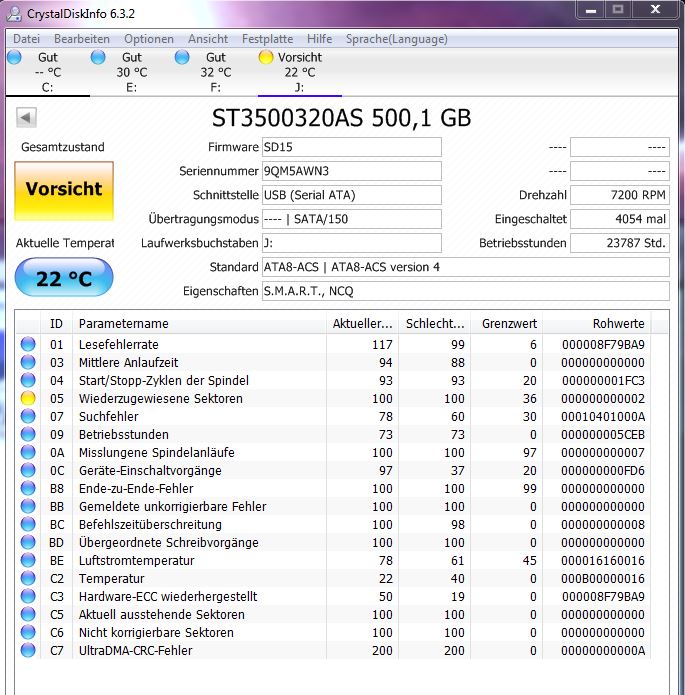Open the Hilfe menu
The image size is (685, 695).
[319, 39]
